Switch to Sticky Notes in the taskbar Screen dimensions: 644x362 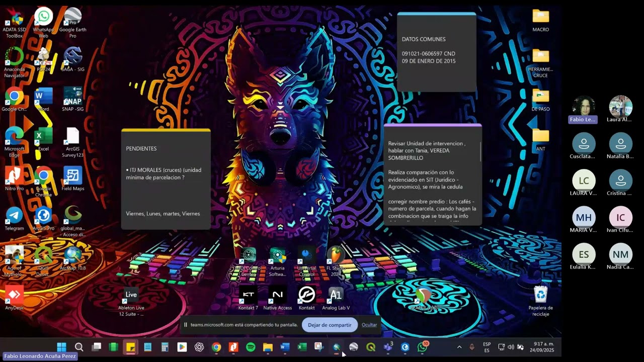[131, 347]
